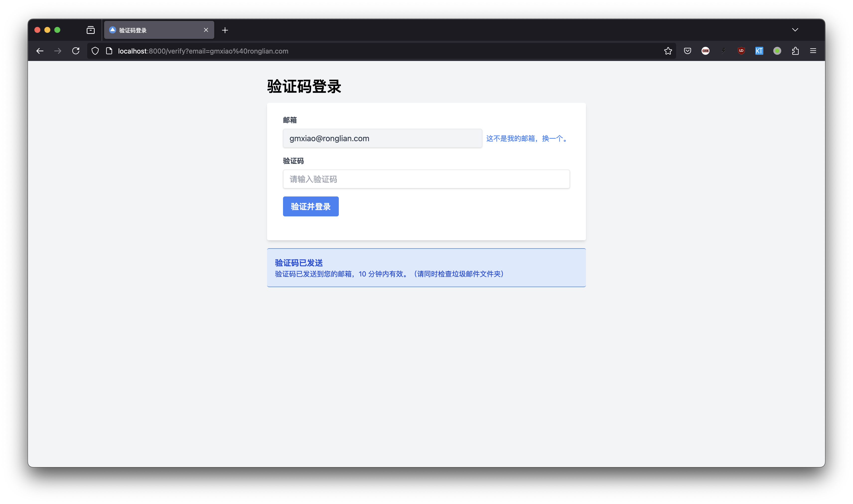The width and height of the screenshot is (853, 504).
Task: Open a new tab with plus button
Action: [x=225, y=30]
